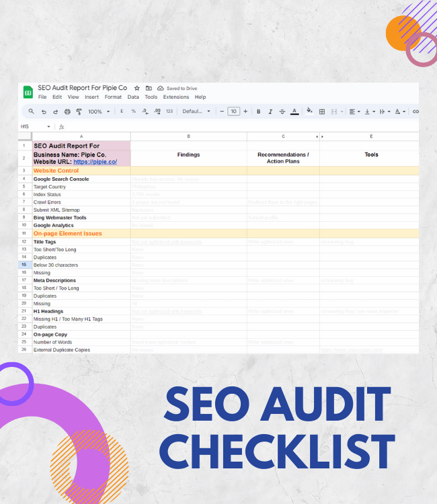Decrease decimal places
The image size is (437, 504).
pos(145,111)
